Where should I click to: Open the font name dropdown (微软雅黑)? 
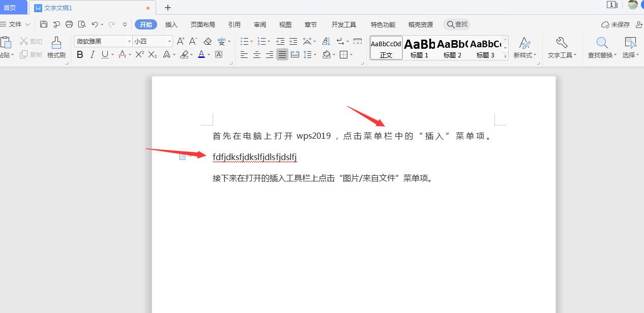[x=129, y=41]
